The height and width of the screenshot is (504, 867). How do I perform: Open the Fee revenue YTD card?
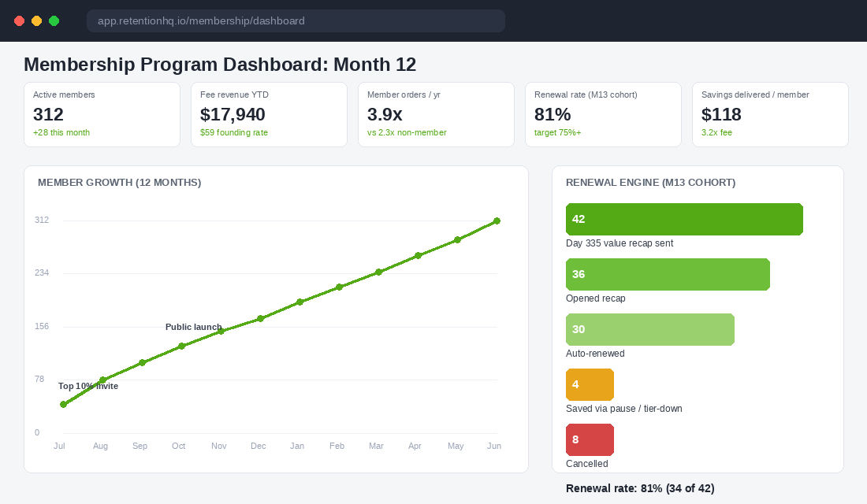(x=270, y=115)
